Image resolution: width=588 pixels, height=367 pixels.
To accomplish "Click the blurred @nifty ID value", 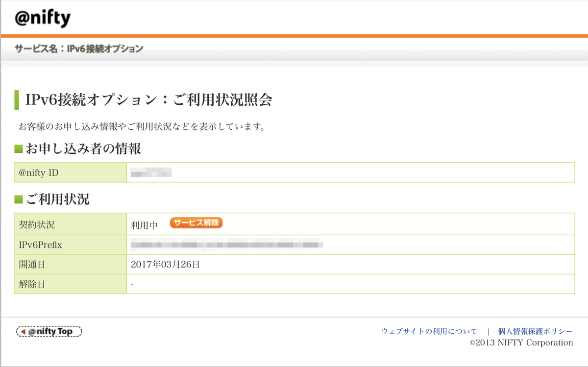I will pyautogui.click(x=151, y=172).
